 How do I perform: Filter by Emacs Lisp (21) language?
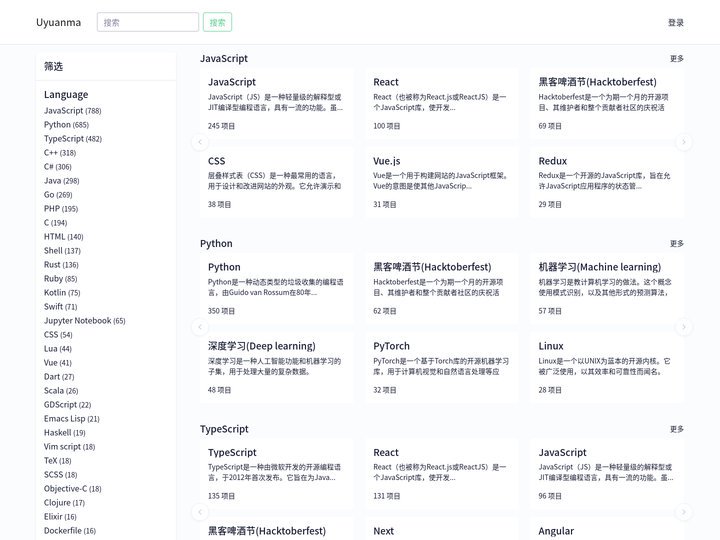click(72, 419)
